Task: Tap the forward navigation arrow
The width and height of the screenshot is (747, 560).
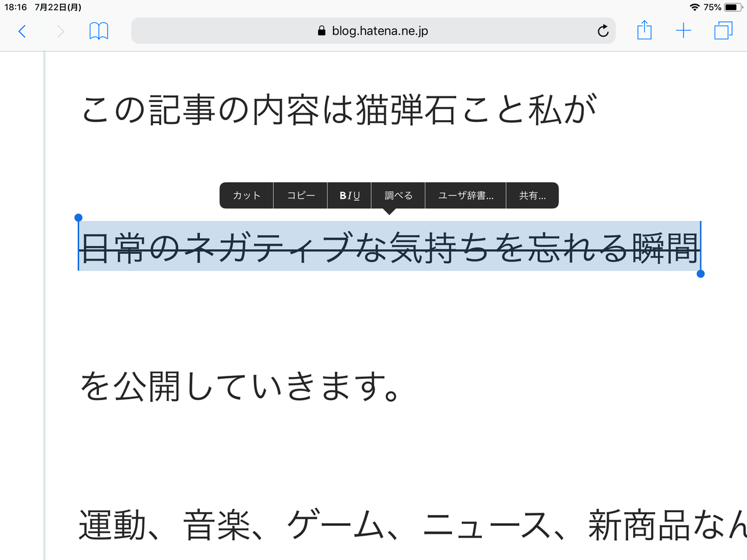Action: pyautogui.click(x=60, y=30)
